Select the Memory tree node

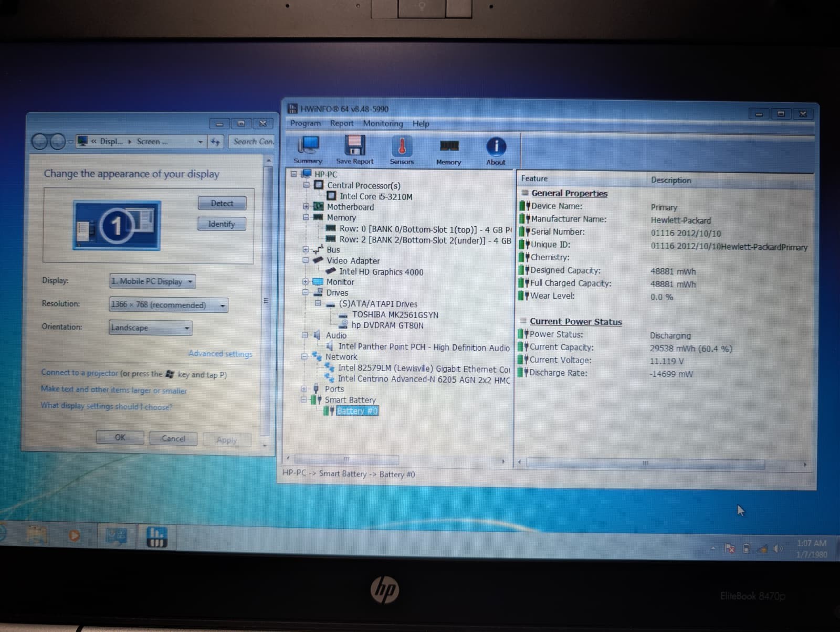click(341, 217)
